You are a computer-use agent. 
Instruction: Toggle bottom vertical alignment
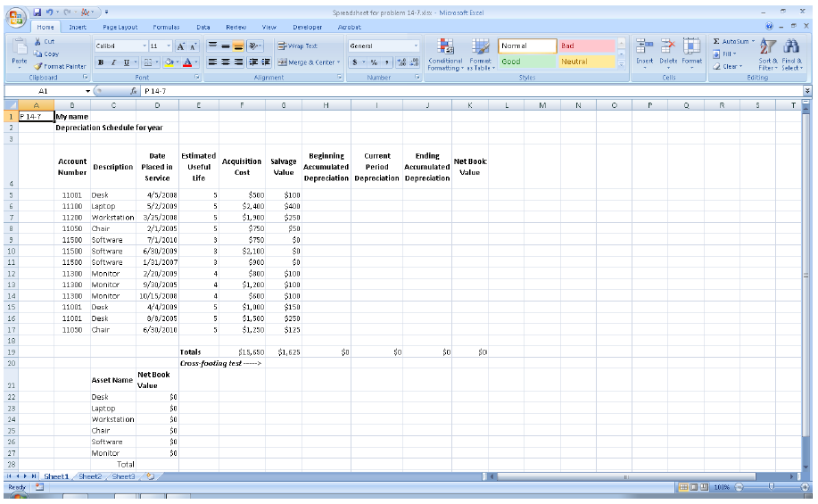click(238, 45)
